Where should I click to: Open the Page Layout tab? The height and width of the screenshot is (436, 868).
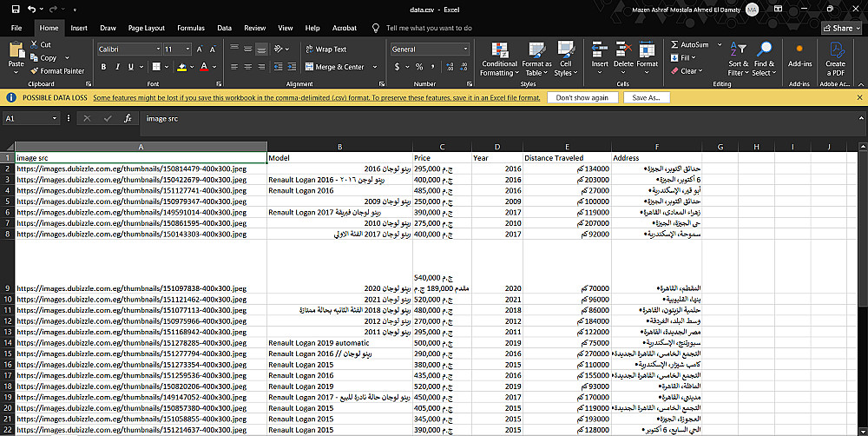pos(146,28)
